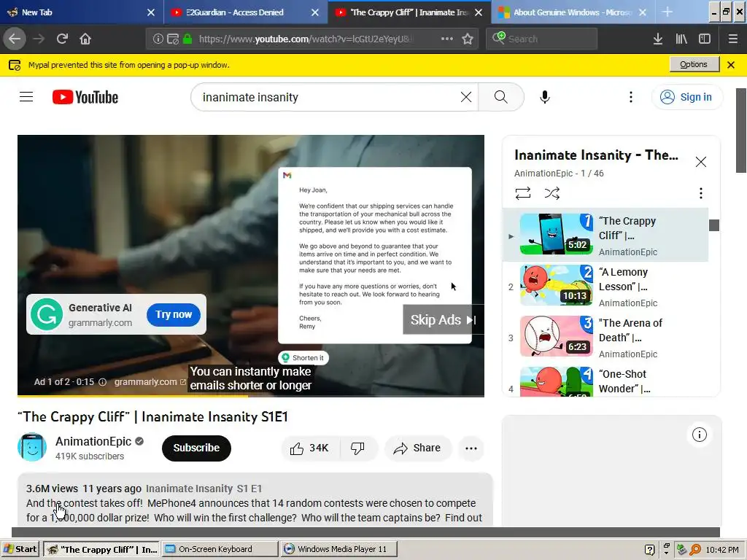The height and width of the screenshot is (560, 747).
Task: Open Options for blocked pop-up
Action: tap(694, 64)
